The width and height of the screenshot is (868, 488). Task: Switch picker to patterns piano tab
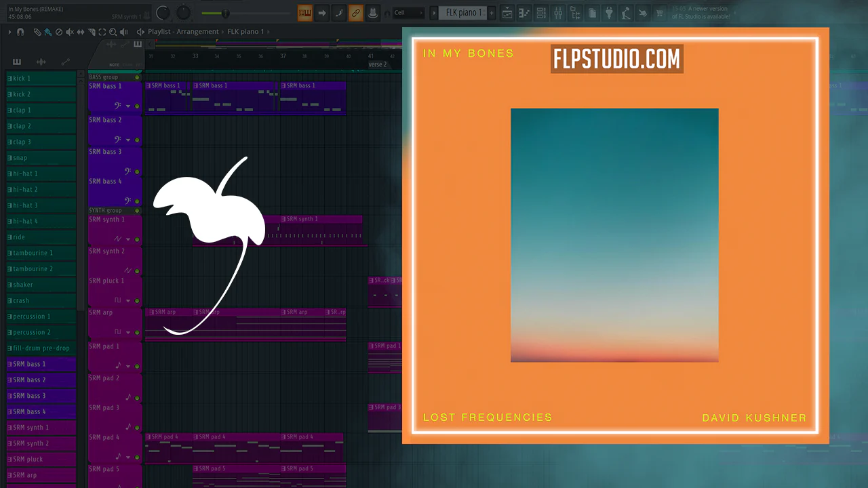coord(17,62)
